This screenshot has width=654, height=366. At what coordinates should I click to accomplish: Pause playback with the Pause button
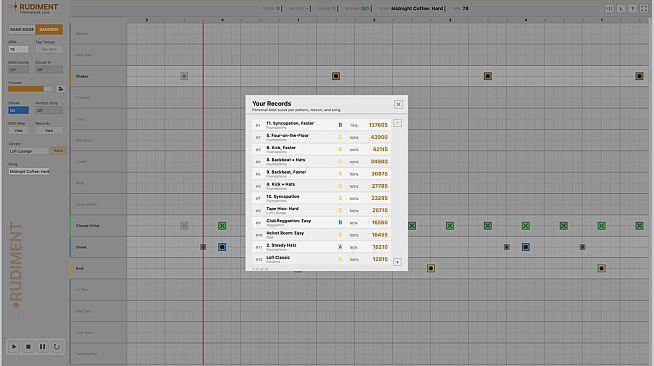(43, 346)
